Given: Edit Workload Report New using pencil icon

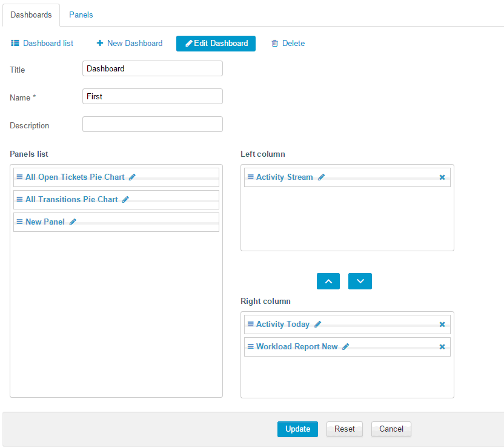Looking at the screenshot, I should [x=346, y=347].
